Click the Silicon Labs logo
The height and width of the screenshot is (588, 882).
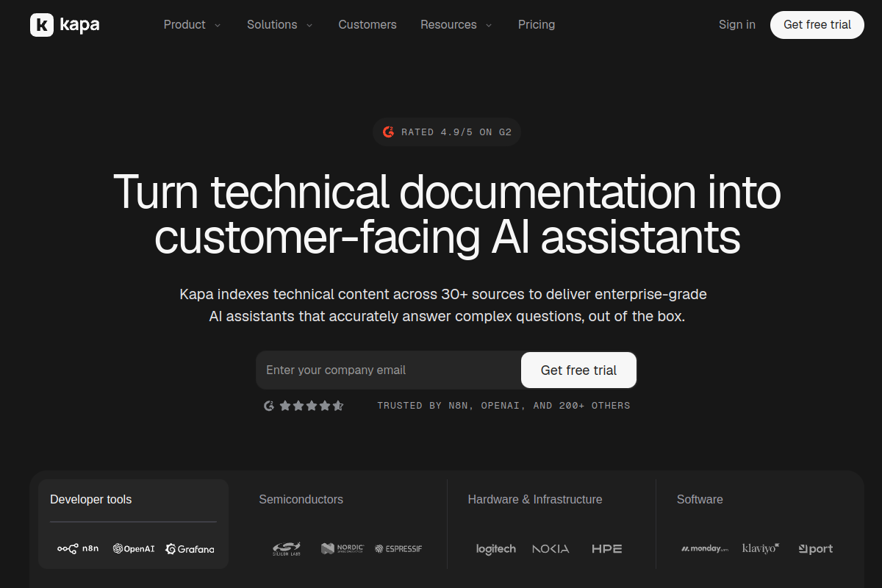286,549
